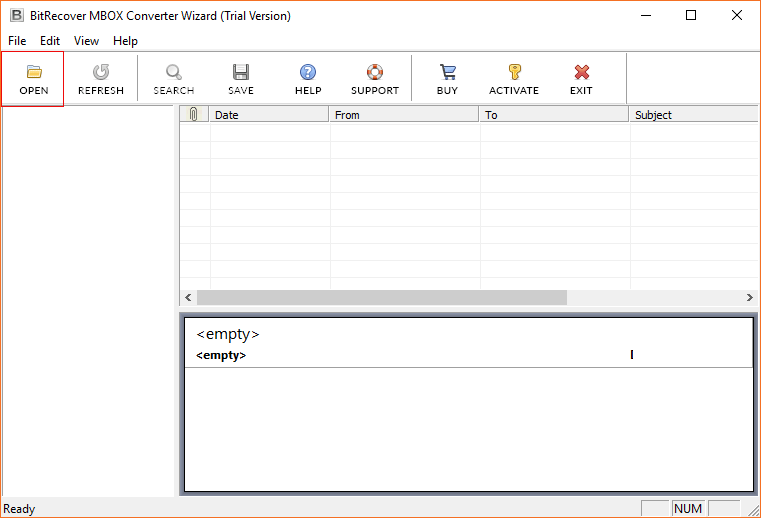
Task: Contact SUPPORT using the lifebuoy icon
Action: (x=375, y=72)
